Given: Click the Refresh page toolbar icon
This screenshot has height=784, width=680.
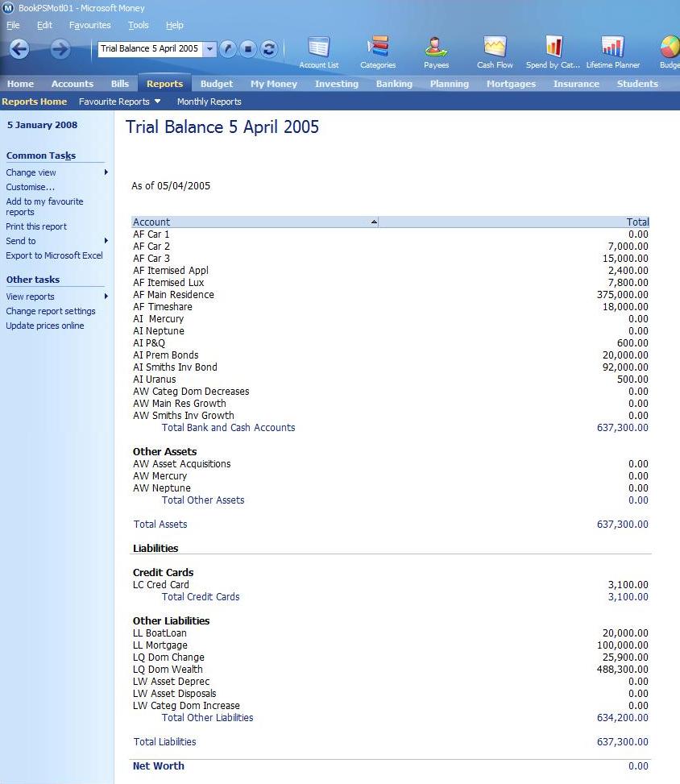Looking at the screenshot, I should (x=268, y=48).
